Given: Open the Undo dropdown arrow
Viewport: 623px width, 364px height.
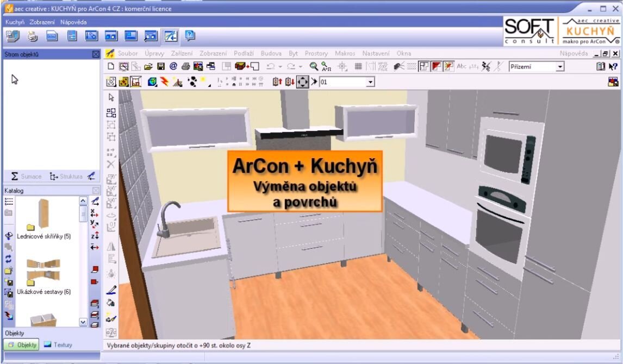Looking at the screenshot, I should pos(281,66).
